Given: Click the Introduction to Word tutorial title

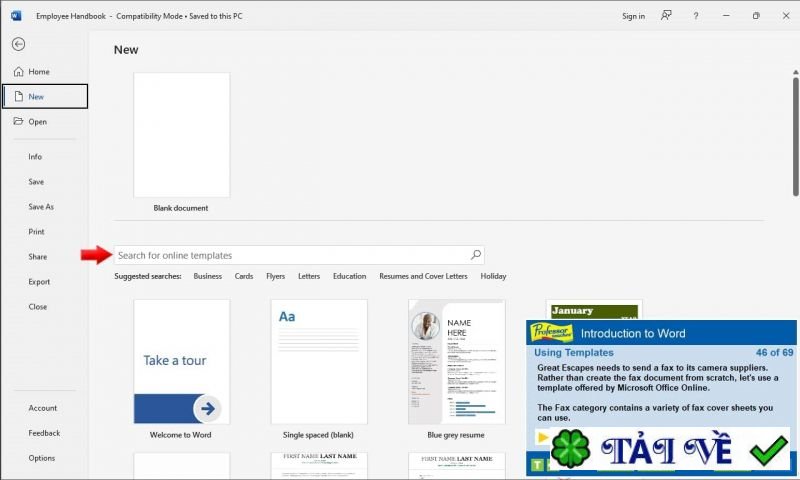Looking at the screenshot, I should (633, 334).
